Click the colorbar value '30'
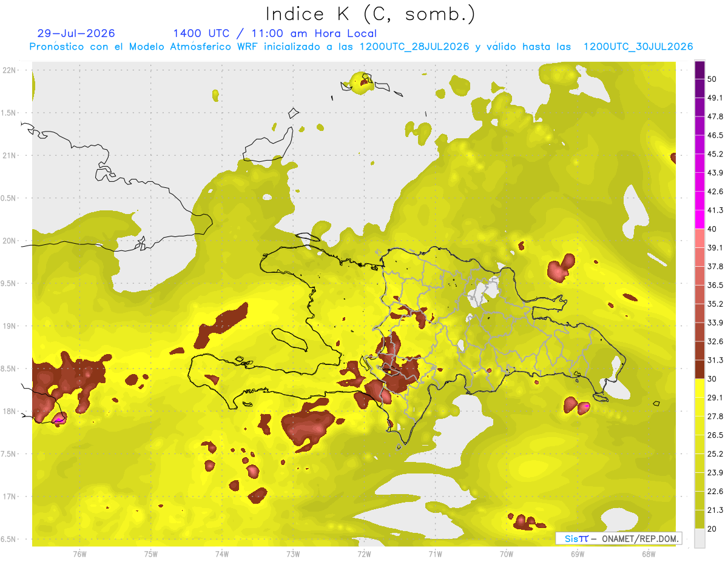The width and height of the screenshot is (728, 562). point(713,379)
